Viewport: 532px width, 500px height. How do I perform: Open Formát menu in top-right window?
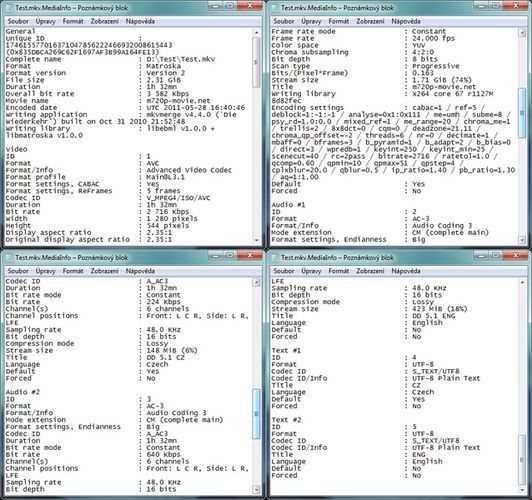(339, 21)
